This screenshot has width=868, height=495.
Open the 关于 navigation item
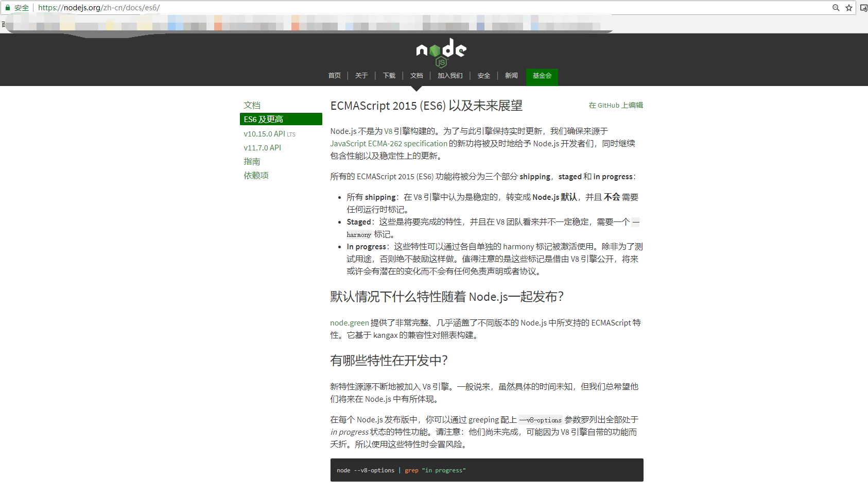(x=361, y=76)
